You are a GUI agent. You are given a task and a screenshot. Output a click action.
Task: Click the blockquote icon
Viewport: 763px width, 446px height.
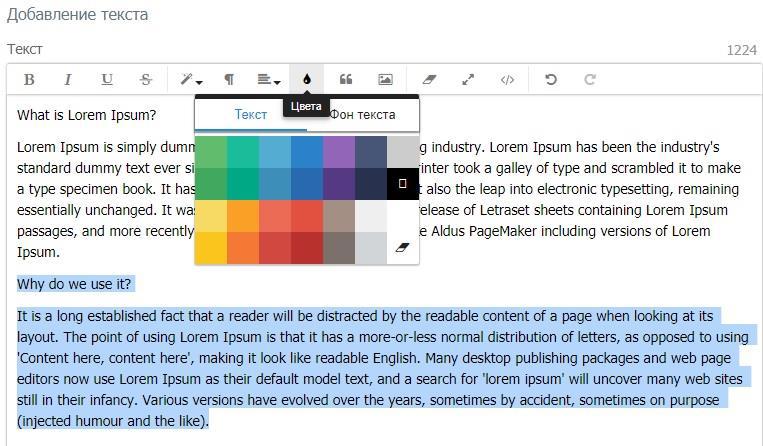click(346, 79)
